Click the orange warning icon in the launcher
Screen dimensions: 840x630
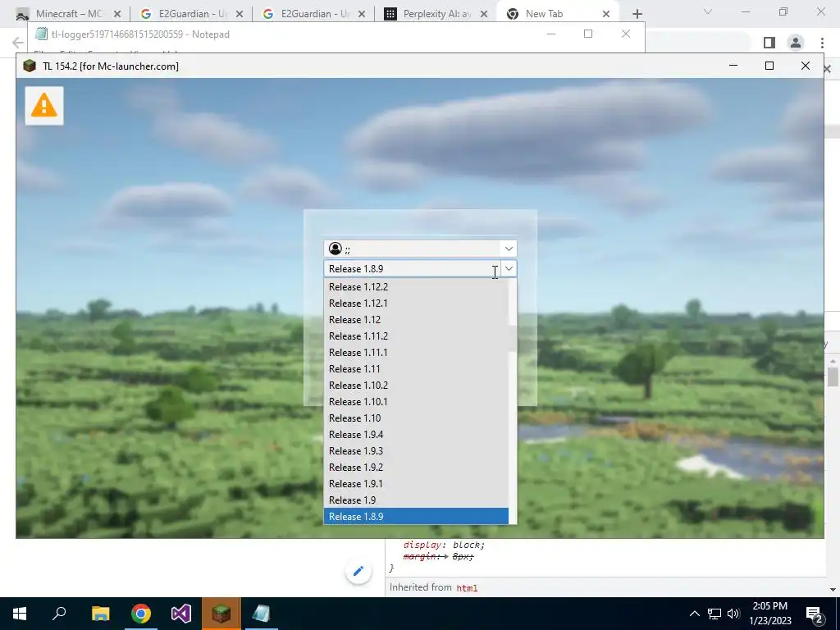pyautogui.click(x=44, y=106)
